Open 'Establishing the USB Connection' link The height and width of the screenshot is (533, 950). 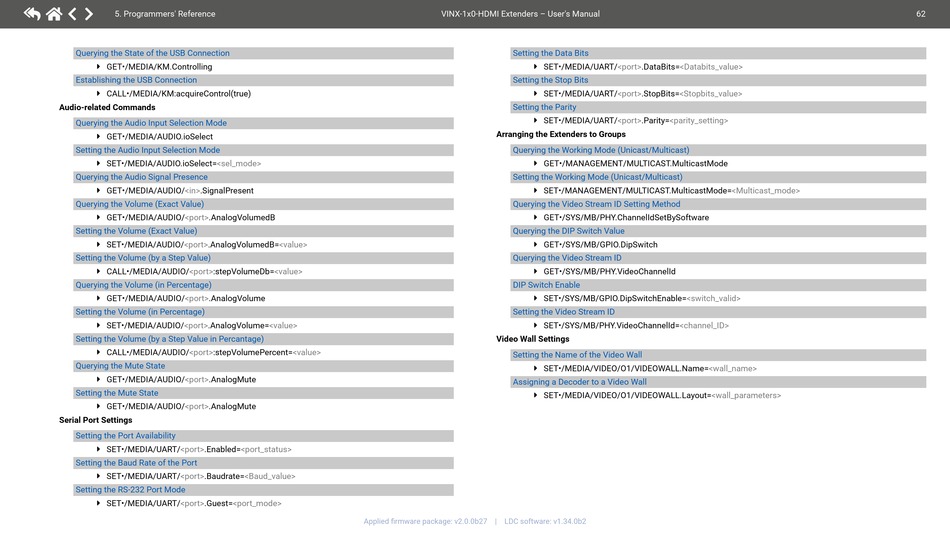pyautogui.click(x=136, y=80)
